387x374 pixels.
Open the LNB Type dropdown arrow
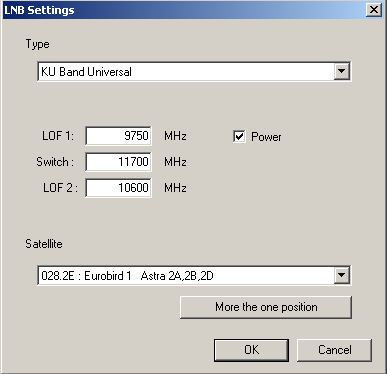[x=341, y=71]
